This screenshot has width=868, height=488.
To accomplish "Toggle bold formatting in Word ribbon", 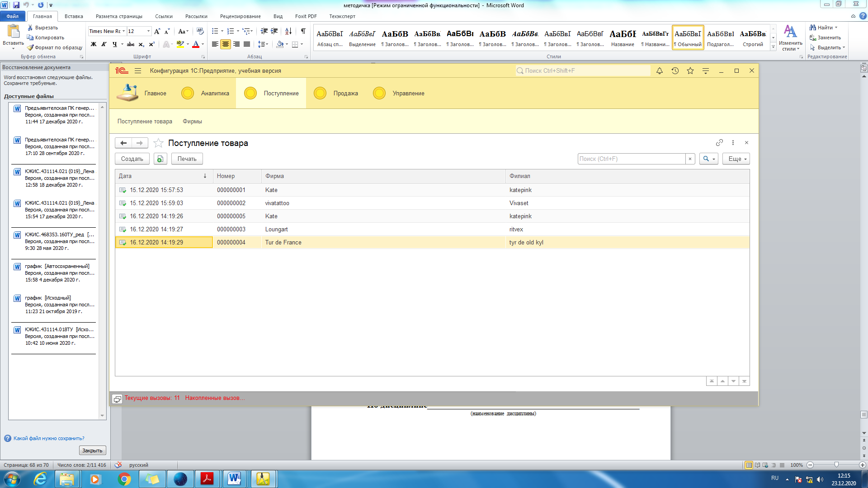I will point(93,44).
